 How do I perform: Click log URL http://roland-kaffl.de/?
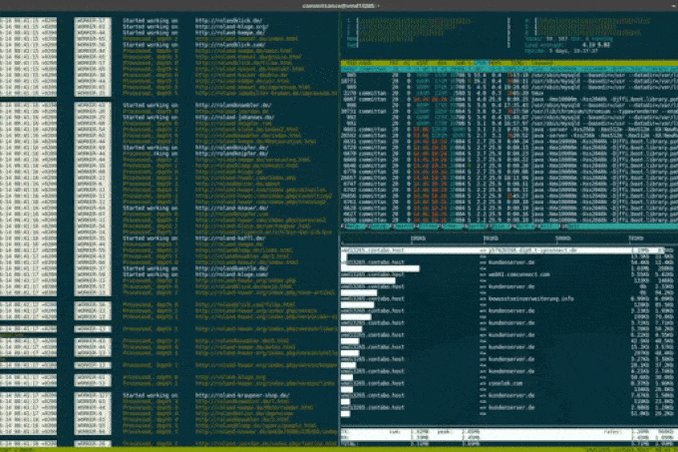coord(230,238)
